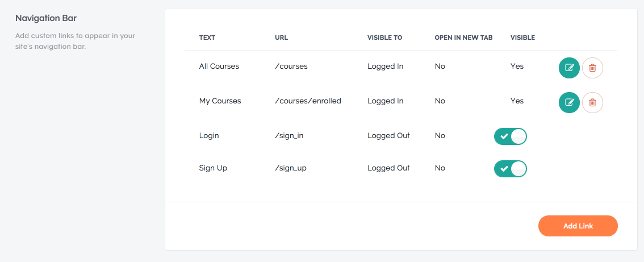
Task: Select the All Courses row text
Action: tap(219, 66)
